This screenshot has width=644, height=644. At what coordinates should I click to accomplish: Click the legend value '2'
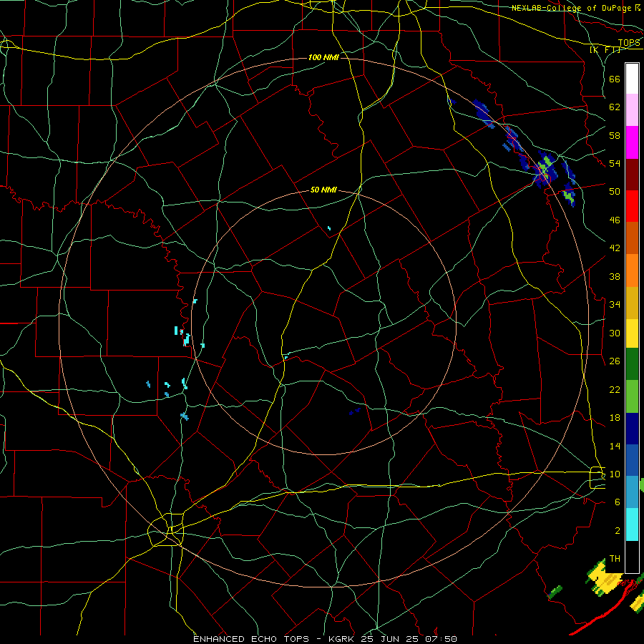coord(618,531)
